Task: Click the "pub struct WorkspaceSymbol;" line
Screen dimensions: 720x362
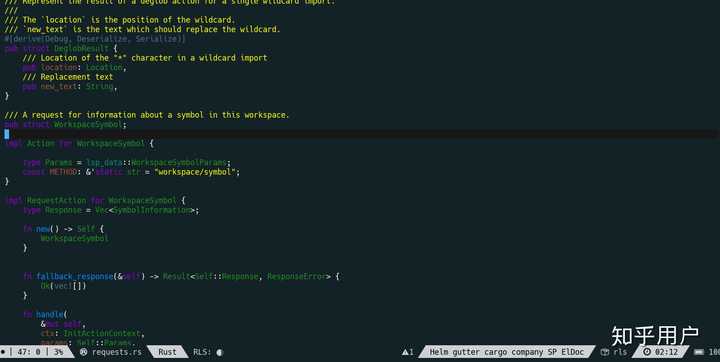Action: (66, 124)
